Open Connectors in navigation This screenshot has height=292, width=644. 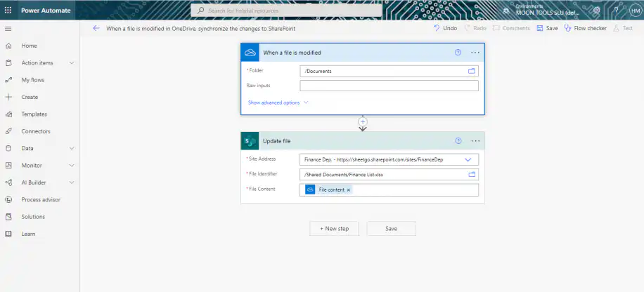pos(36,131)
